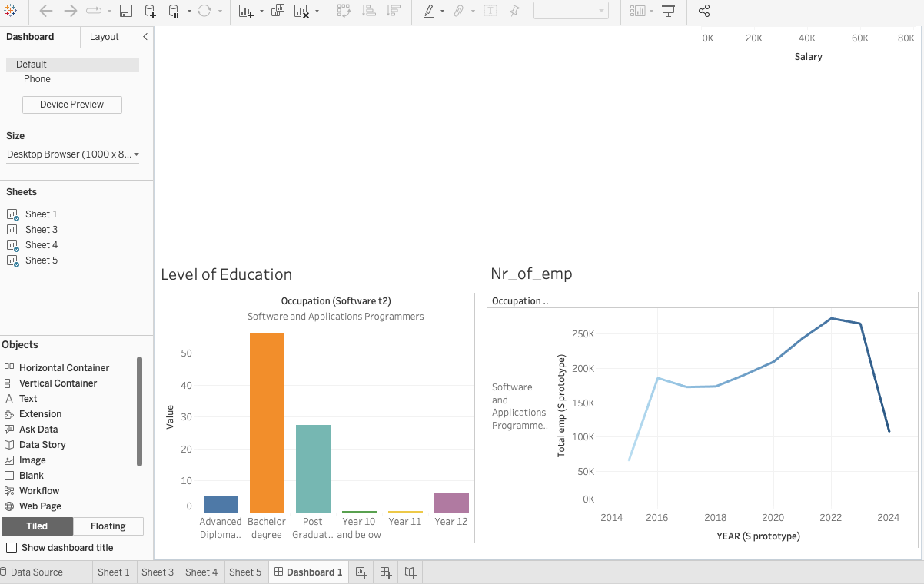The height and width of the screenshot is (584, 924).
Task: Click the Show Me chart icon
Action: tap(637, 11)
